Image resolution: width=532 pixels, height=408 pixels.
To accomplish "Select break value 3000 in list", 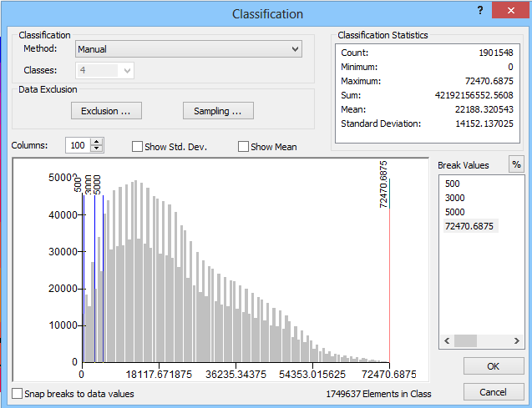I will pyautogui.click(x=455, y=198).
